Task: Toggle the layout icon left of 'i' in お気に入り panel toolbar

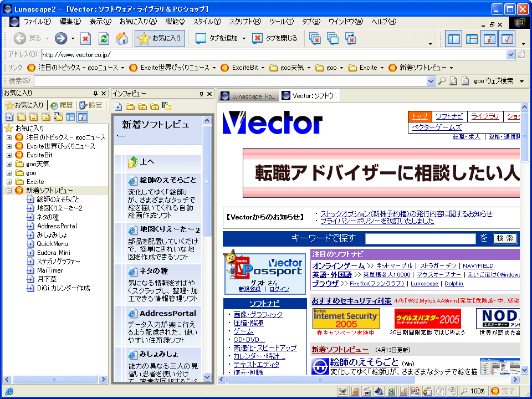Action: pos(70,117)
